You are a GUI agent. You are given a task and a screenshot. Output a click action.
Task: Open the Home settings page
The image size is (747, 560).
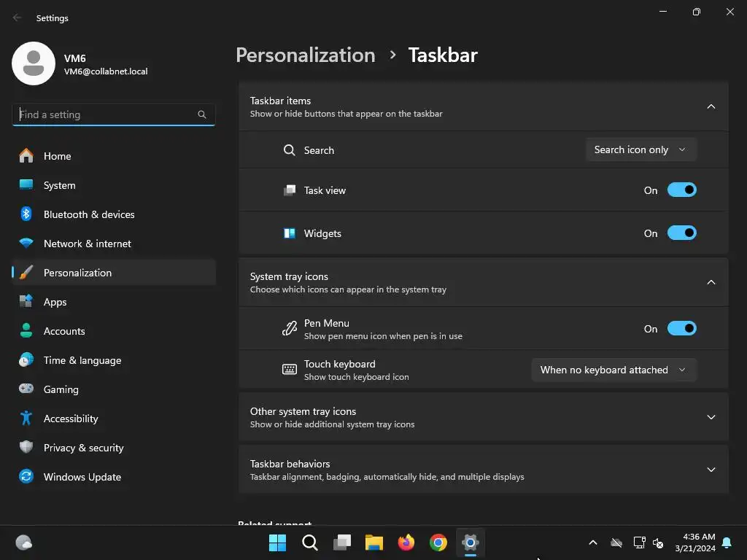[113, 156]
